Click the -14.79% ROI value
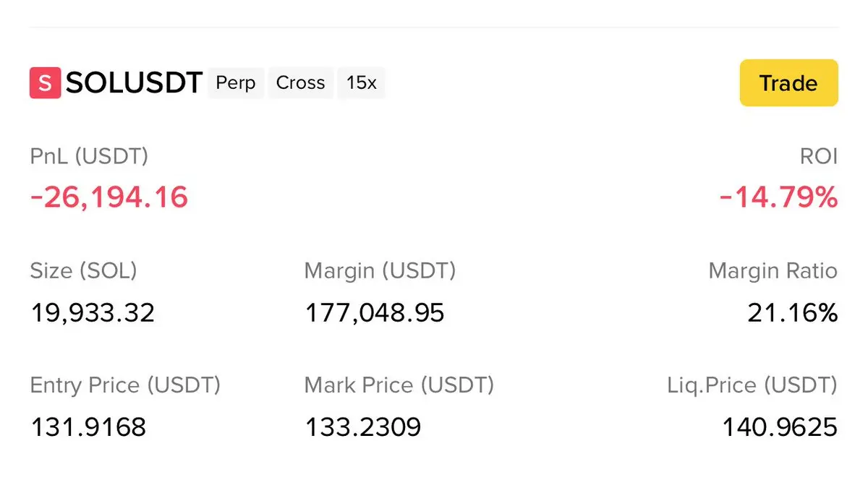 click(x=778, y=197)
